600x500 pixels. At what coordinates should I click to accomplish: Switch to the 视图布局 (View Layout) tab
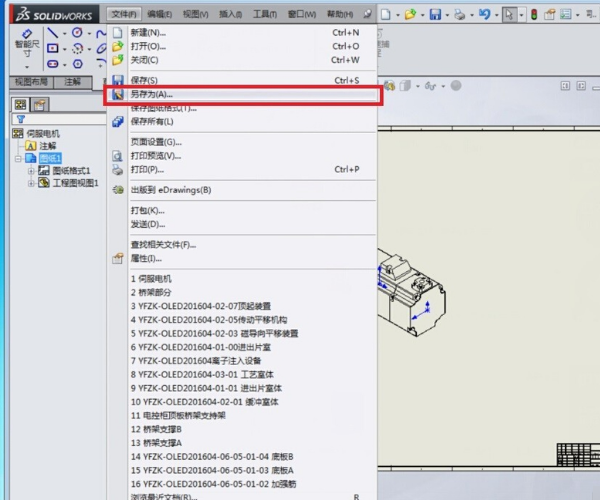[30, 81]
